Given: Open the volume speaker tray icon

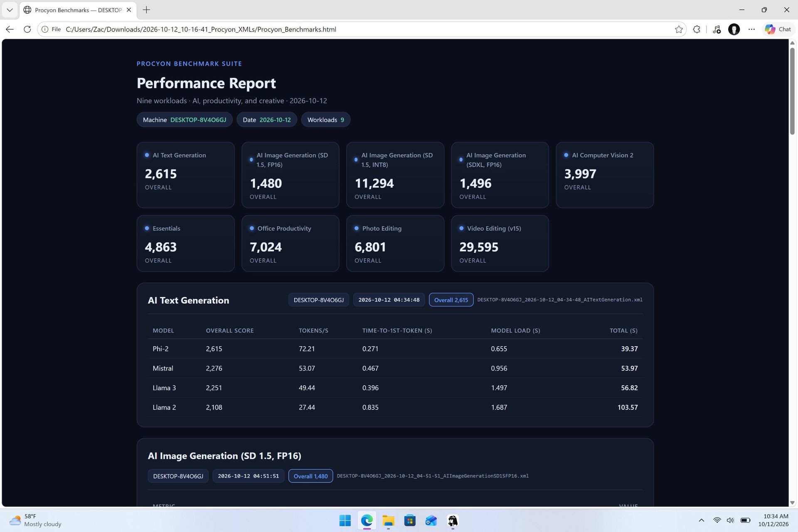Looking at the screenshot, I should pos(730,520).
